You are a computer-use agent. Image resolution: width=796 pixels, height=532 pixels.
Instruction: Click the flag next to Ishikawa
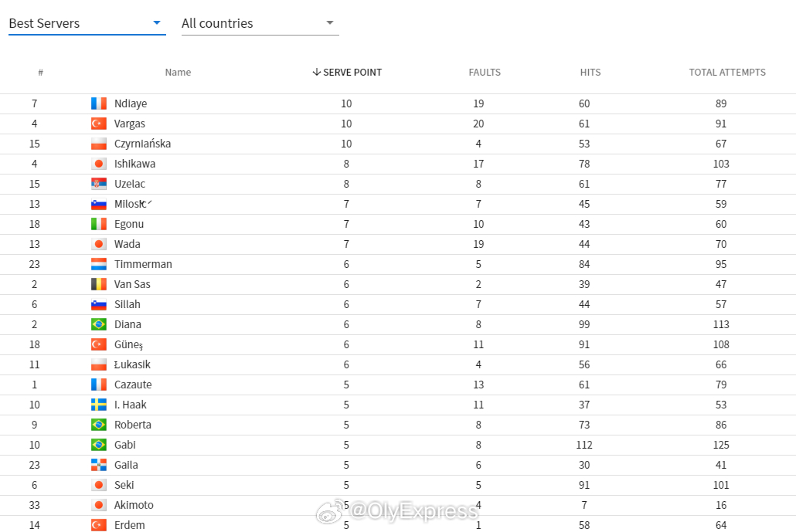pyautogui.click(x=99, y=164)
